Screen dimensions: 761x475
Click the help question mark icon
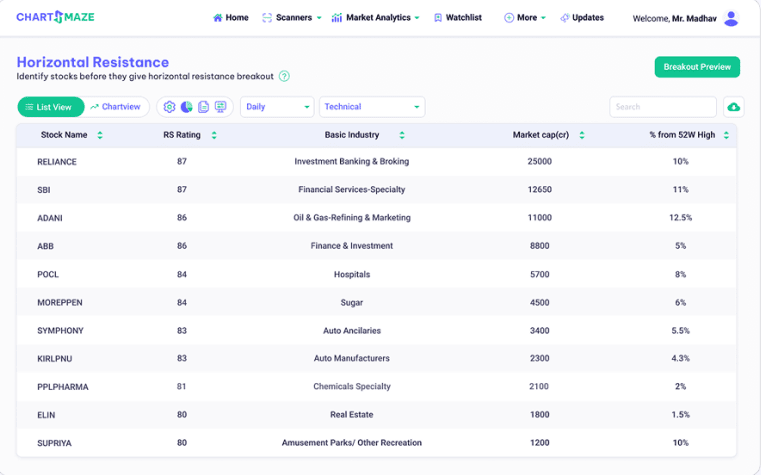coord(284,76)
